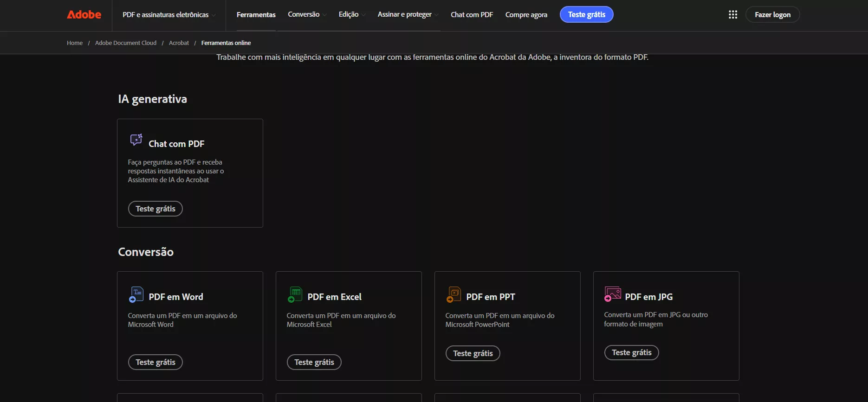Image resolution: width=868 pixels, height=402 pixels.
Task: Go to Home breadcrumb link
Action: click(75, 43)
